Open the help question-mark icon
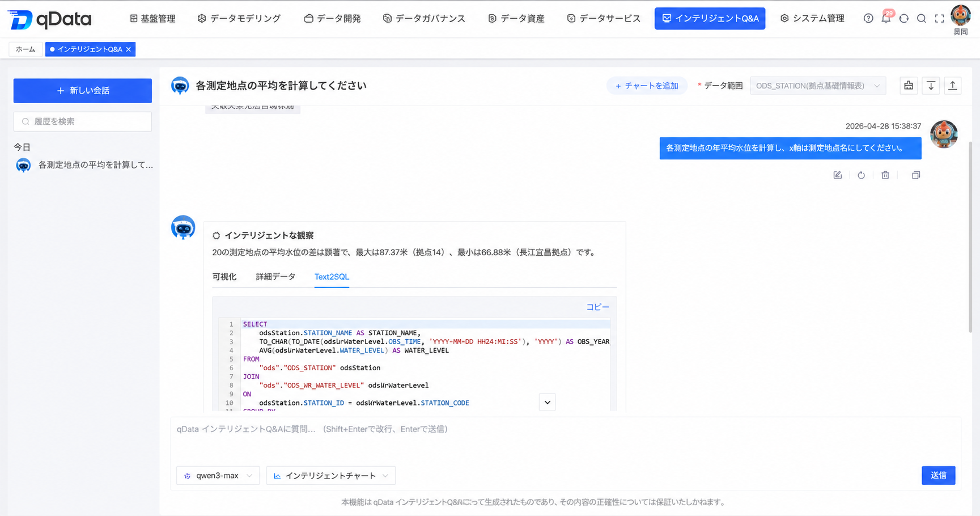This screenshot has width=980, height=516. tap(868, 18)
